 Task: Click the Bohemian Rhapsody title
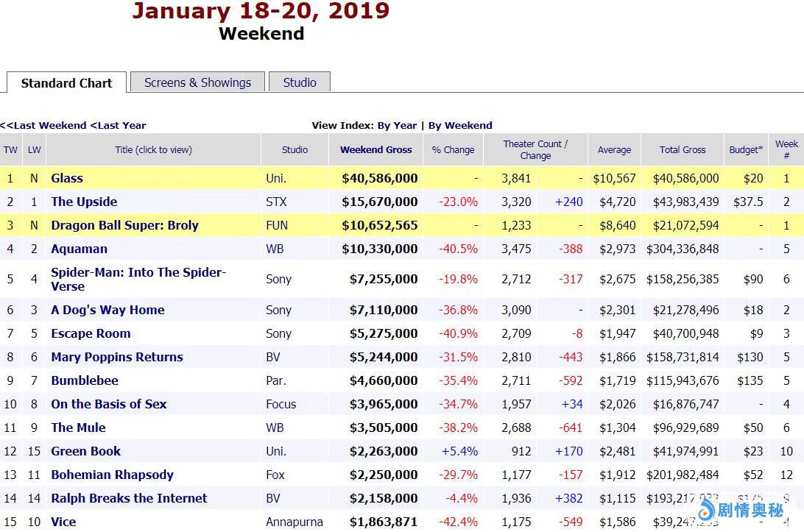[112, 475]
